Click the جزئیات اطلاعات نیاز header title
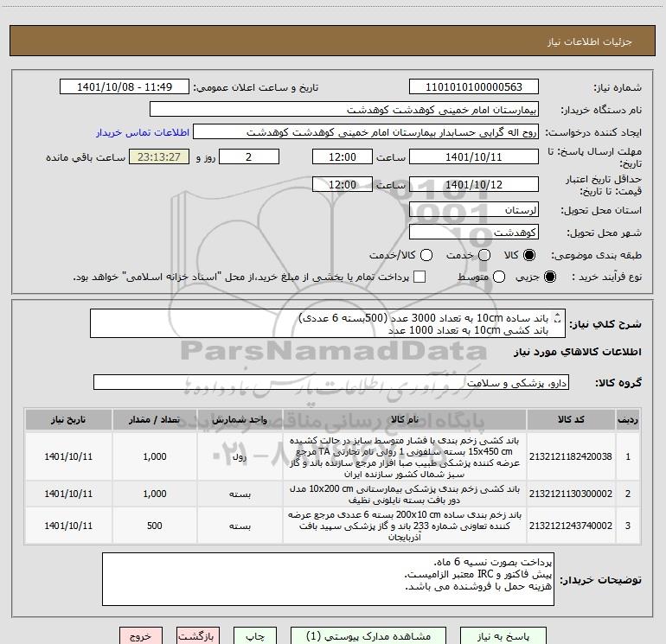 [590, 41]
